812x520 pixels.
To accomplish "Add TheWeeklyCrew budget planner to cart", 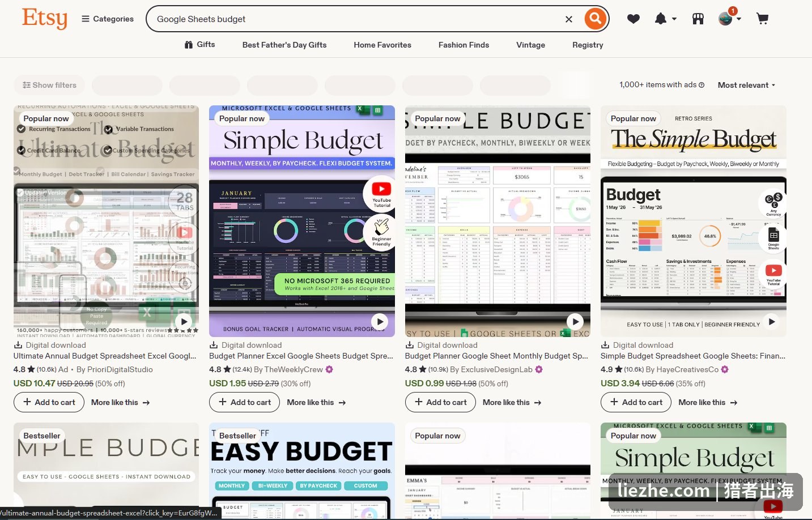I will (245, 402).
